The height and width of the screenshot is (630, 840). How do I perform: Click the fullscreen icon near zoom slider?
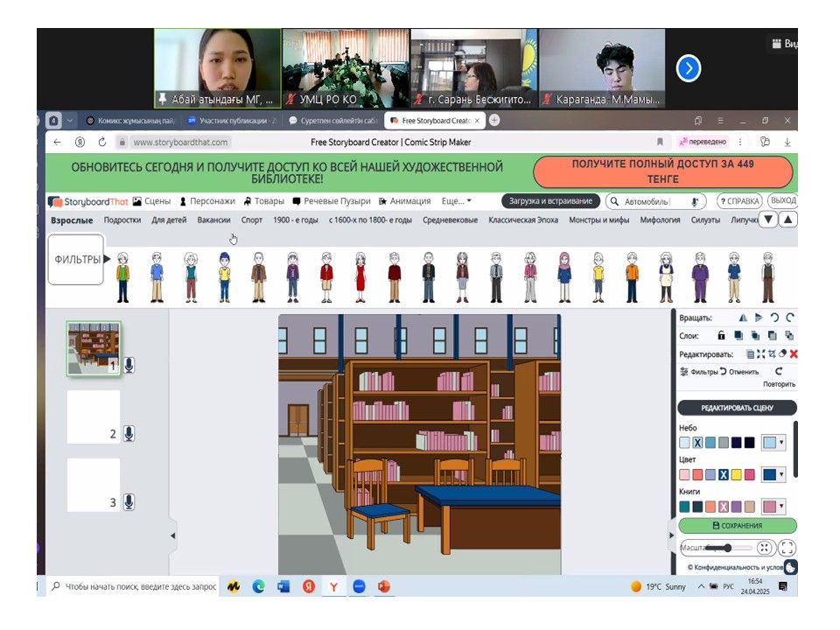[x=787, y=548]
